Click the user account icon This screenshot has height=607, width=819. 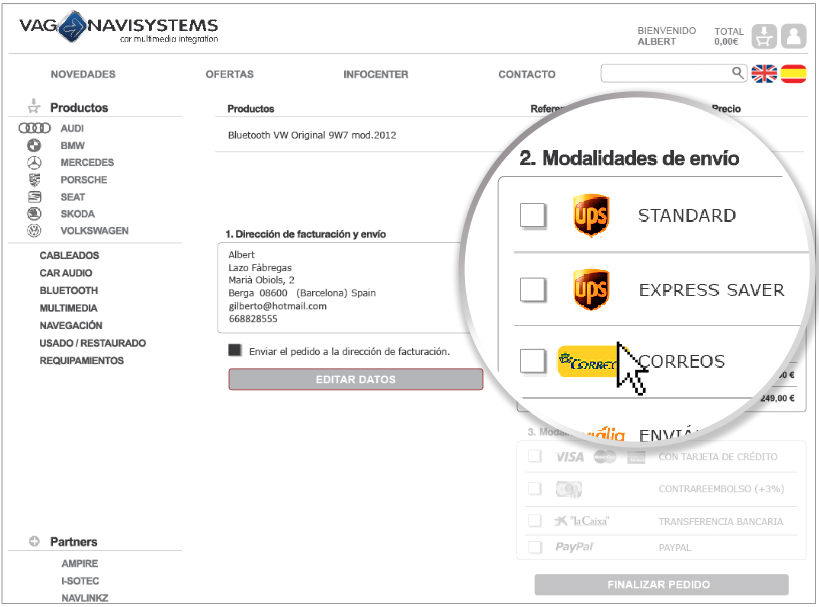tap(793, 36)
